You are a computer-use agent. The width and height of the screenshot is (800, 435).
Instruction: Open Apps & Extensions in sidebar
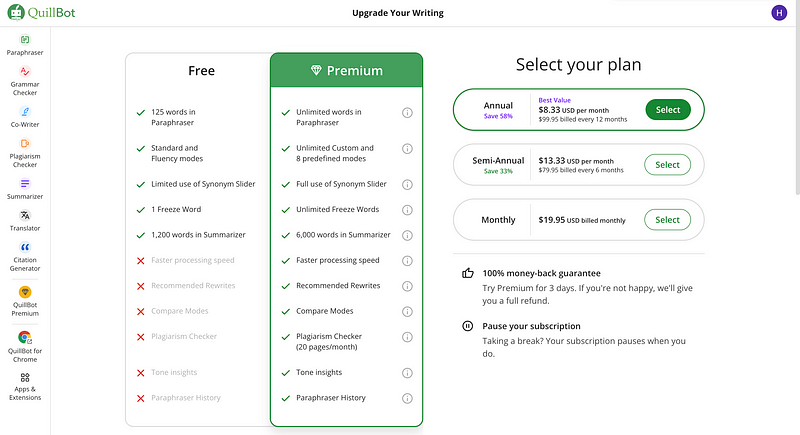[24, 387]
